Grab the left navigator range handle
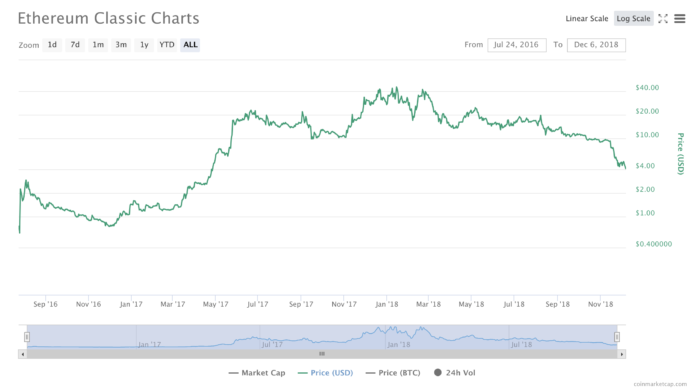The width and height of the screenshot is (700, 391). click(x=27, y=337)
